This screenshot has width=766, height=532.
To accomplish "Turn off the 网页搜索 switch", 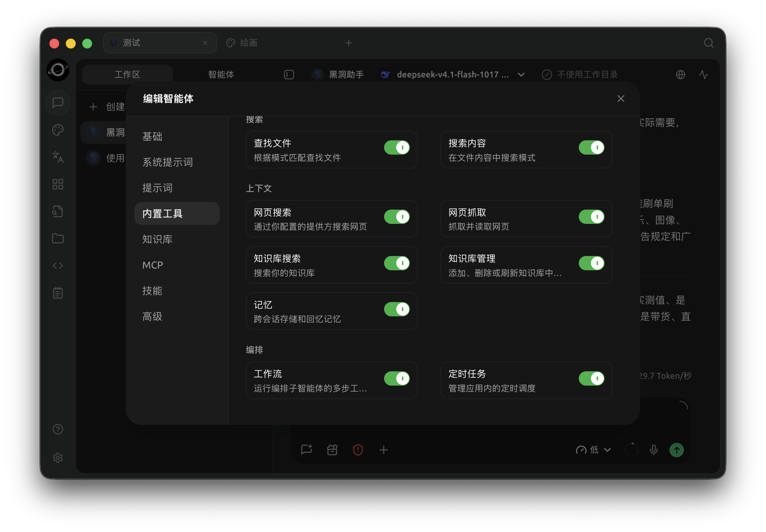I will coord(397,217).
